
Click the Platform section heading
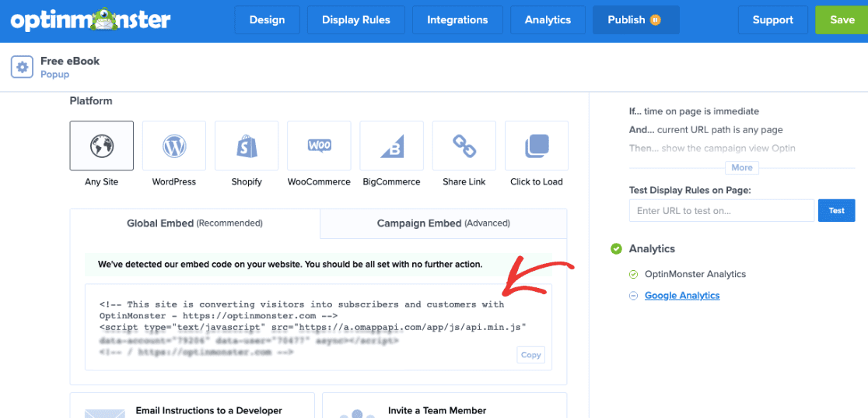click(91, 101)
